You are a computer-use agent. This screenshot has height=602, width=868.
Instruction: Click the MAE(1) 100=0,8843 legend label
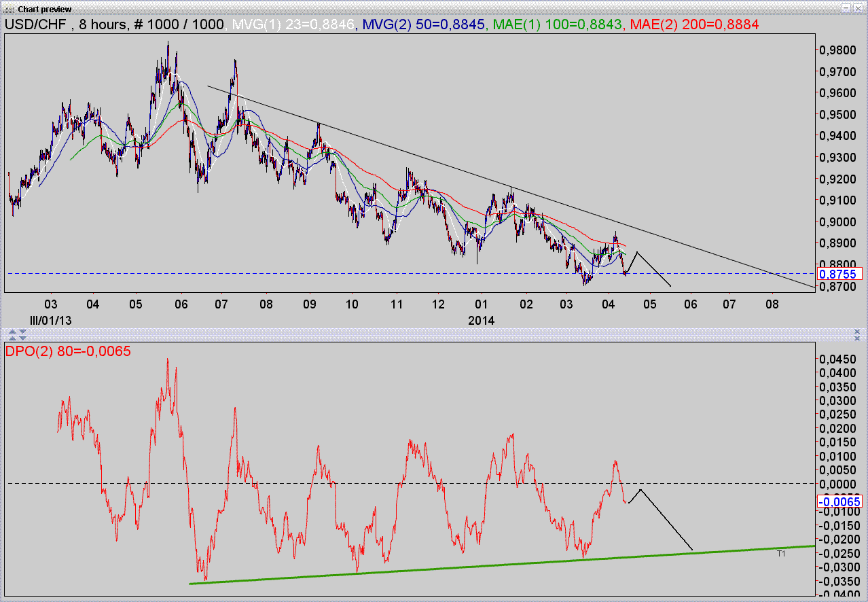557,24
